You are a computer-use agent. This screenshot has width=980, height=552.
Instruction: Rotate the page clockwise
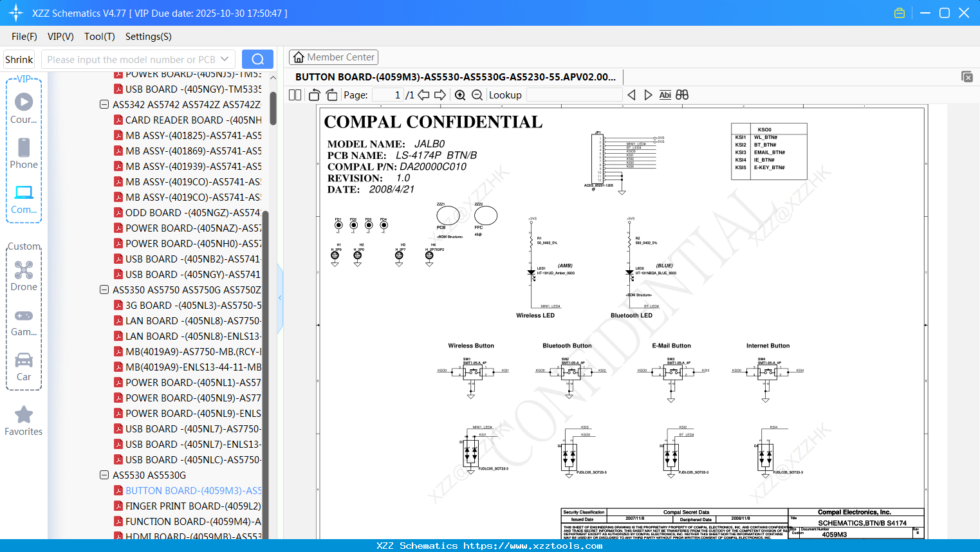[x=331, y=95]
